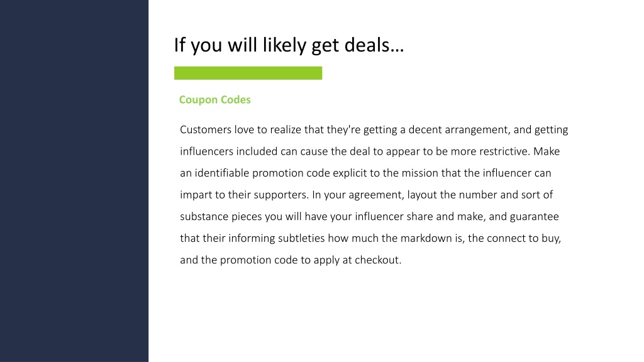
Task: Click 'In your agreement' phrase
Action: 358,195
